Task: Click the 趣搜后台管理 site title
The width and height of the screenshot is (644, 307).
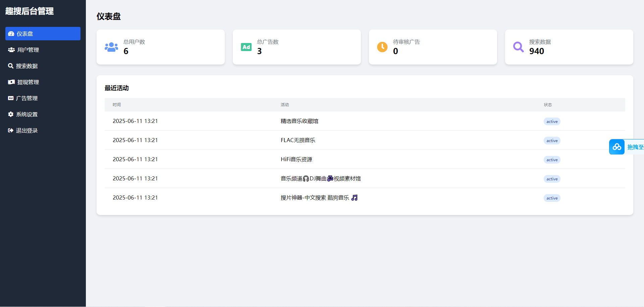Action: coord(30,11)
